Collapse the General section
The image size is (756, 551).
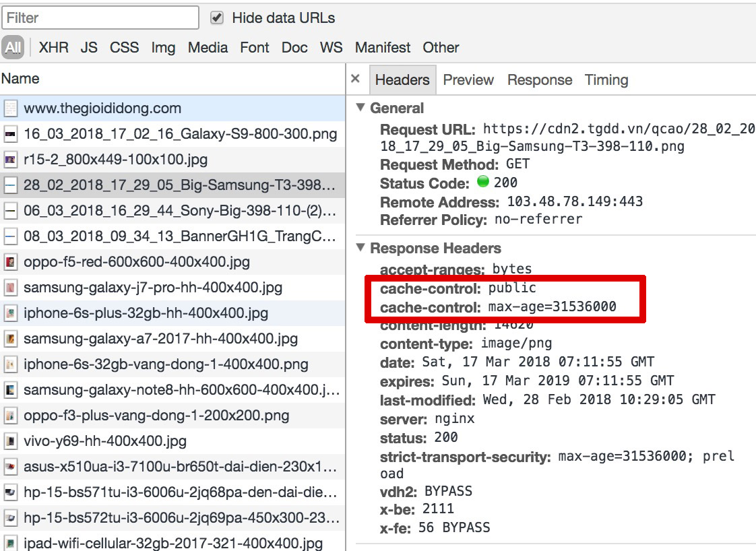[x=360, y=108]
